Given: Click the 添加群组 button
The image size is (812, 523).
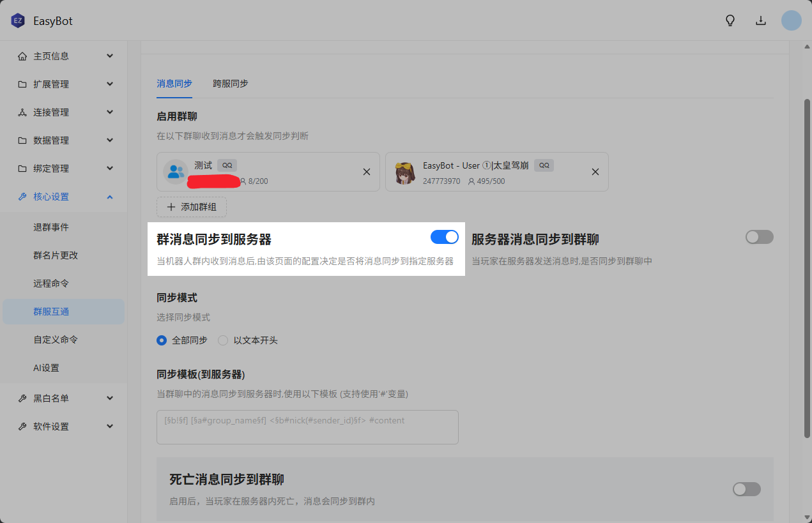Looking at the screenshot, I should tap(192, 207).
